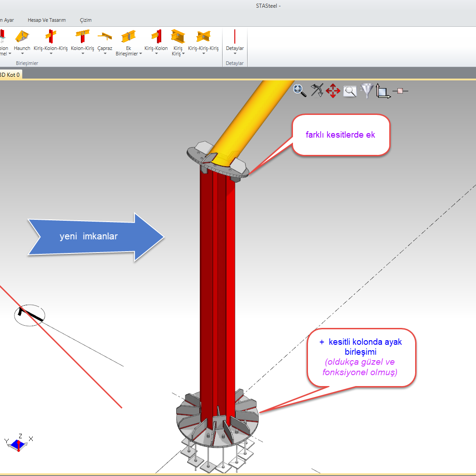The height and width of the screenshot is (476, 476).
Task: Switch to the Çizim ribbon tab
Action: point(86,20)
